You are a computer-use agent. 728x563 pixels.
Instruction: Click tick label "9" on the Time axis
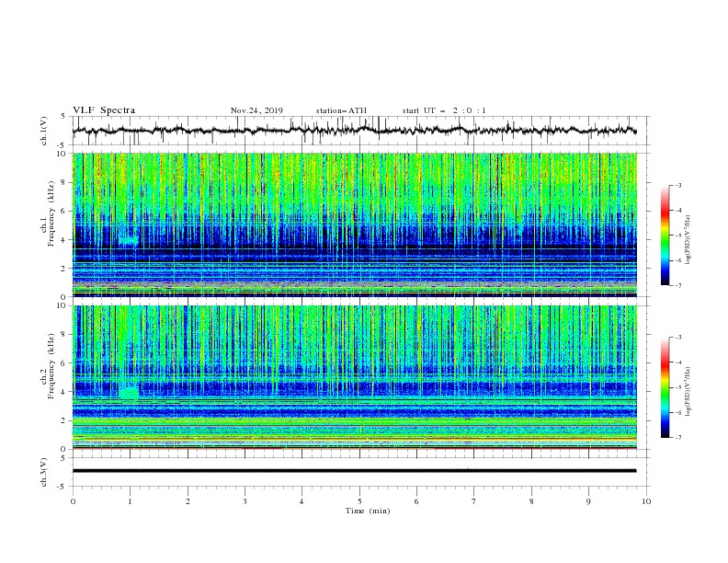point(588,501)
